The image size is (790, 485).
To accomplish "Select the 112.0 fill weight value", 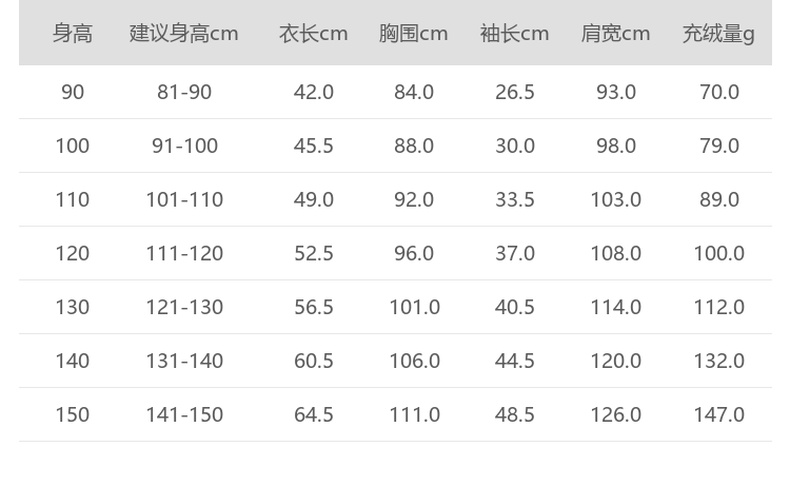I will click(x=718, y=307).
